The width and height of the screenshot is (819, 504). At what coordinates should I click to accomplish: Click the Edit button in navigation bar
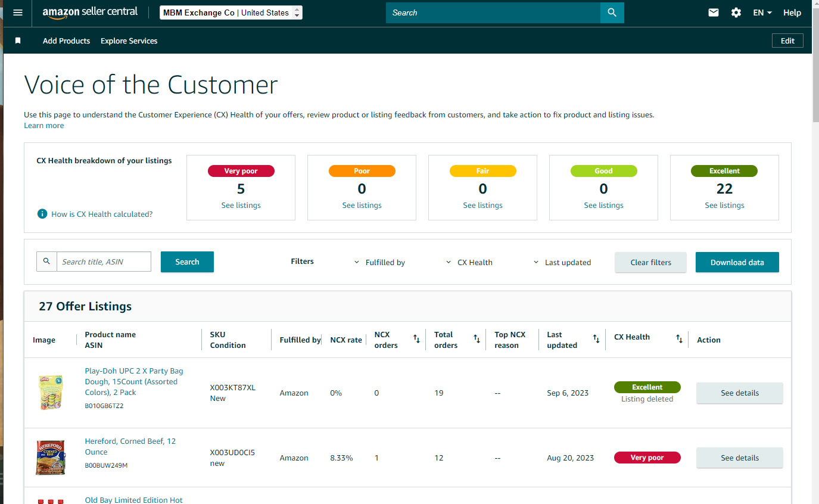click(x=787, y=41)
